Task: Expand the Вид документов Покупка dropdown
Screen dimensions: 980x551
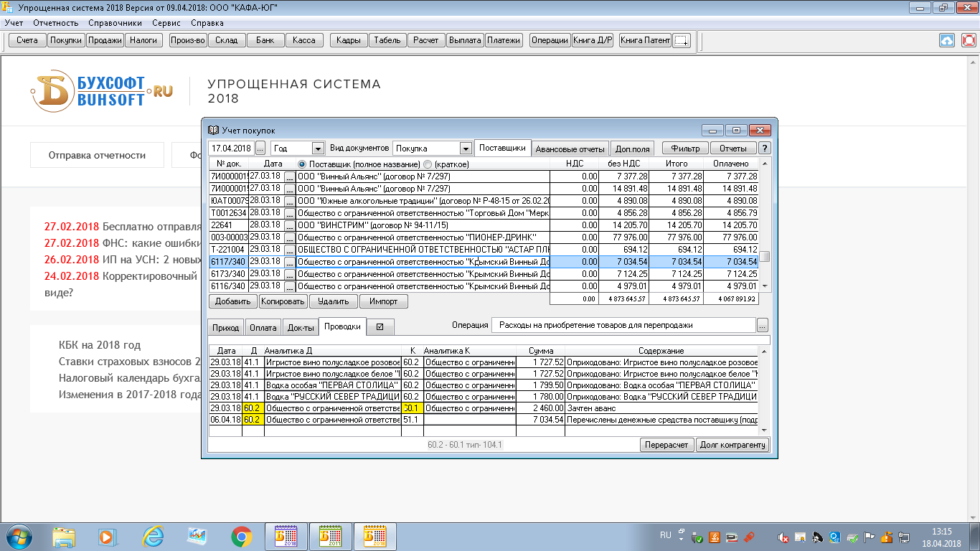Action: point(465,149)
